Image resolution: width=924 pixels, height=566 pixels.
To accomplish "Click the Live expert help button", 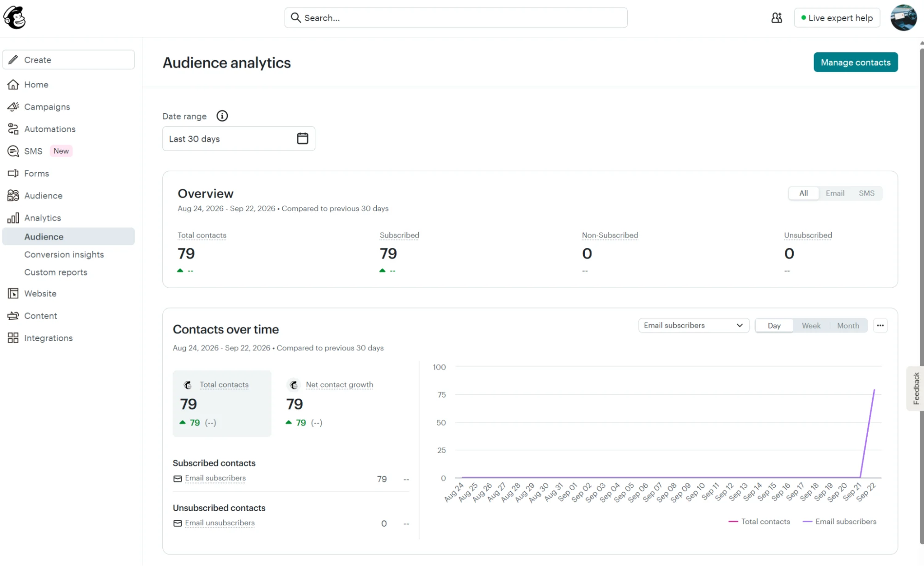I will (x=837, y=18).
